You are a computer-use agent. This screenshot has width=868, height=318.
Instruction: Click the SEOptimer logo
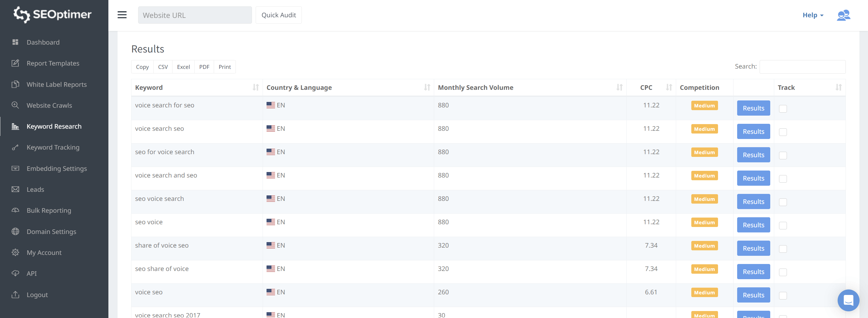53,15
